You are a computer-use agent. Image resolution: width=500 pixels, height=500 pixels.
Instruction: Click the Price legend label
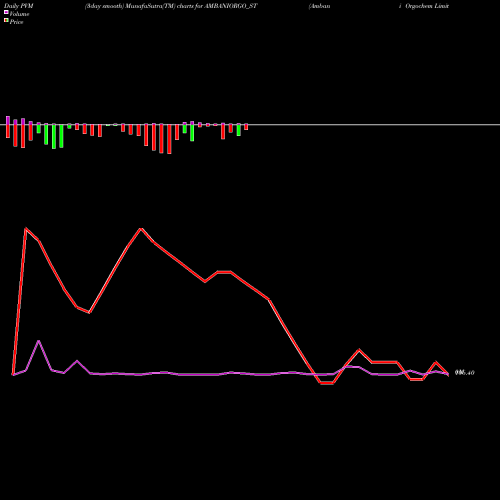click(x=16, y=22)
